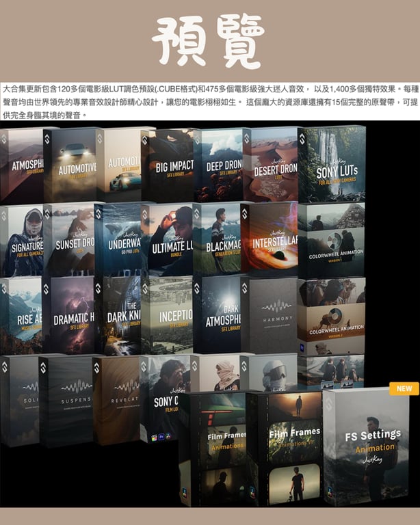This screenshot has height=525, width=420.
Task: Click the S logo on Revelation box
Action: [96, 368]
